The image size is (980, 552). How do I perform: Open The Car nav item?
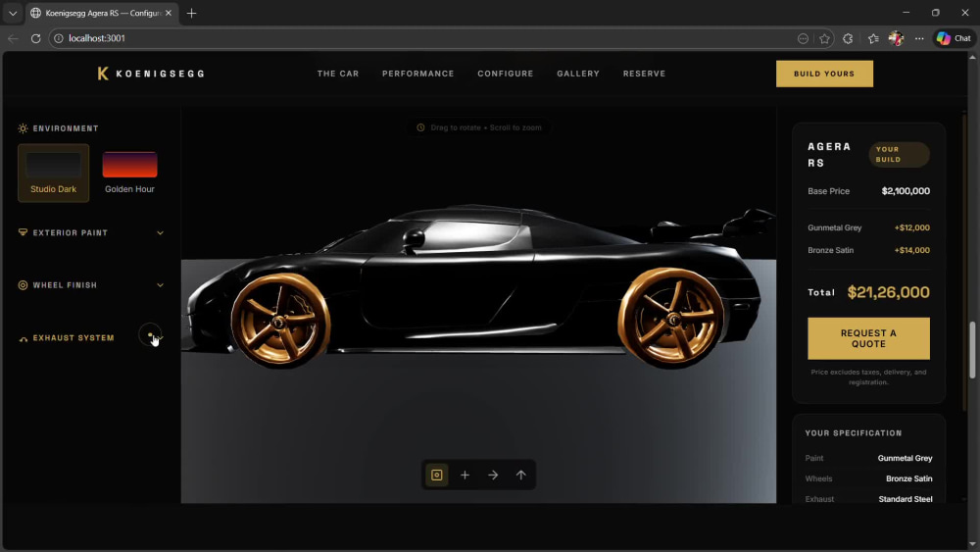(x=338, y=74)
